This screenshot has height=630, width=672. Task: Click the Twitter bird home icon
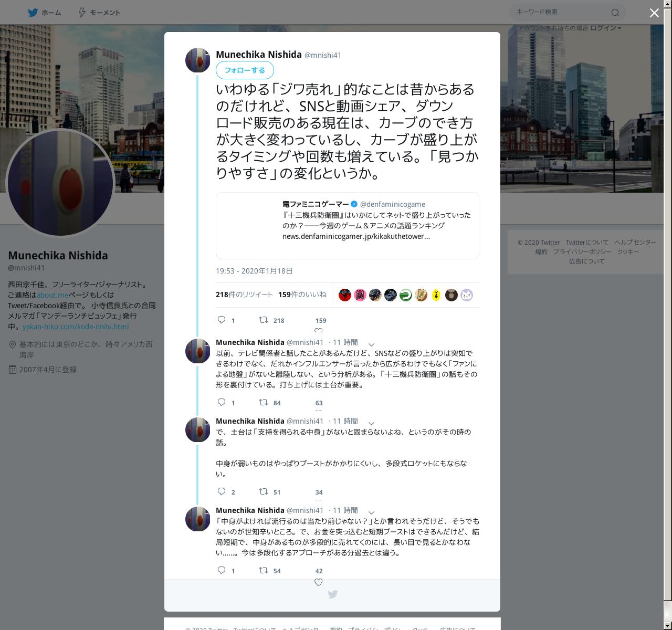(x=33, y=13)
